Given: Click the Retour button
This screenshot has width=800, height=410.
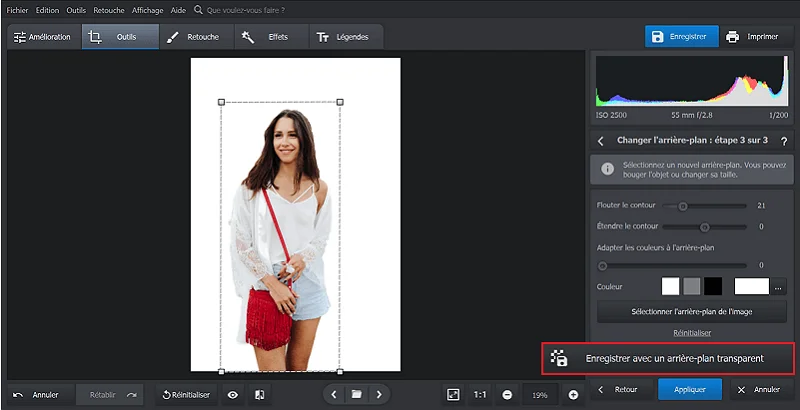Looking at the screenshot, I should [x=621, y=390].
